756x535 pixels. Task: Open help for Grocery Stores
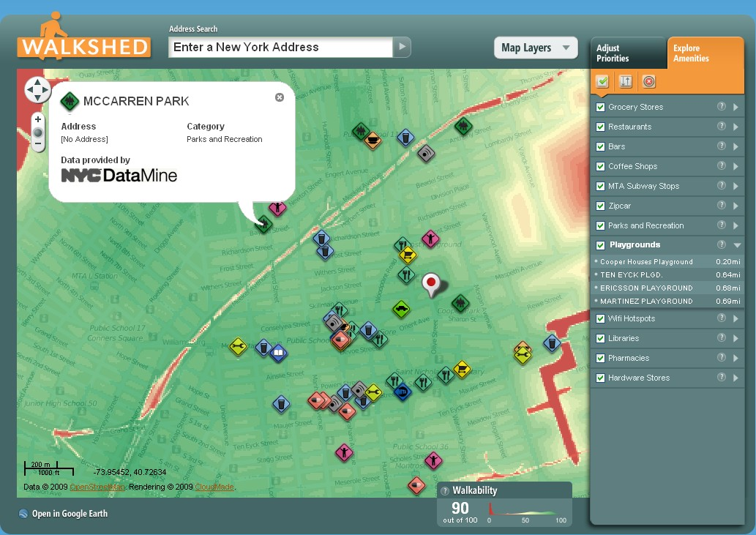click(722, 106)
